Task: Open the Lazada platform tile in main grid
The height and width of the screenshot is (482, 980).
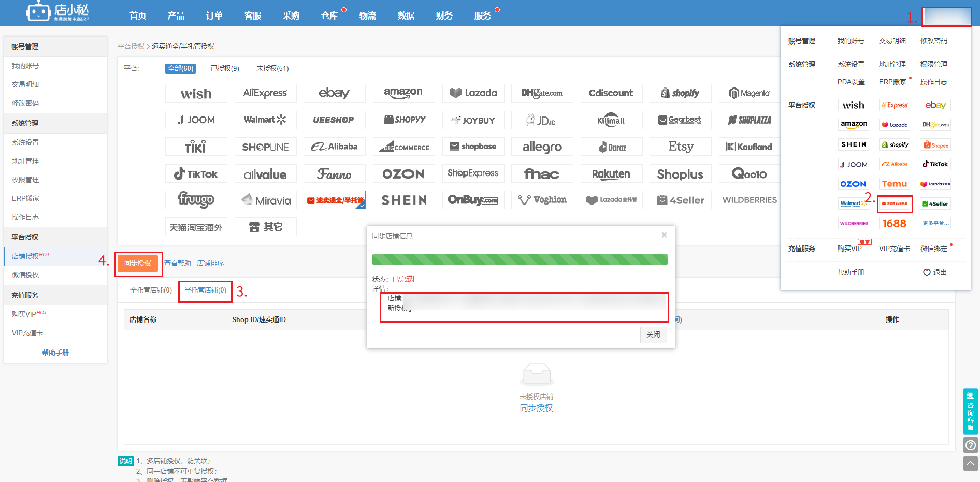Action: [473, 93]
